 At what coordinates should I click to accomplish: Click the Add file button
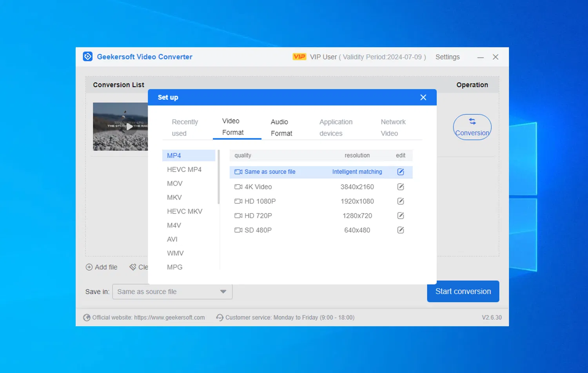(x=102, y=267)
